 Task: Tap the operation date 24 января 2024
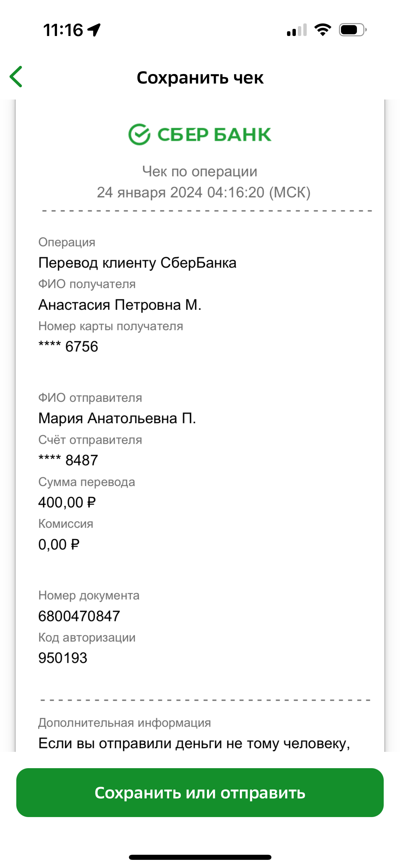tap(150, 192)
